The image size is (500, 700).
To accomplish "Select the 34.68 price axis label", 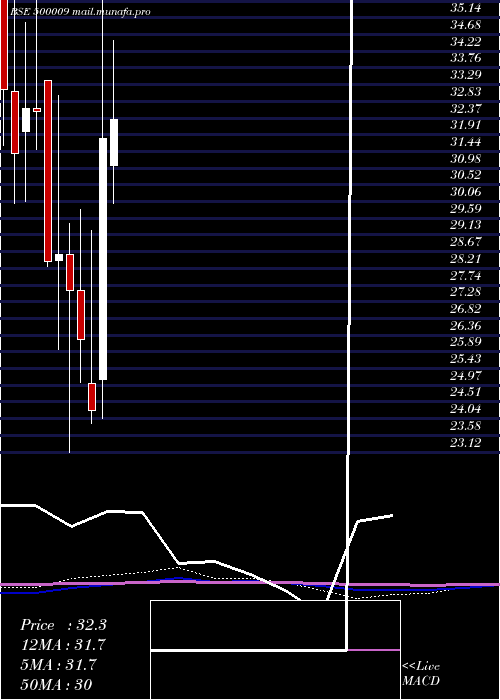I will point(466,25).
